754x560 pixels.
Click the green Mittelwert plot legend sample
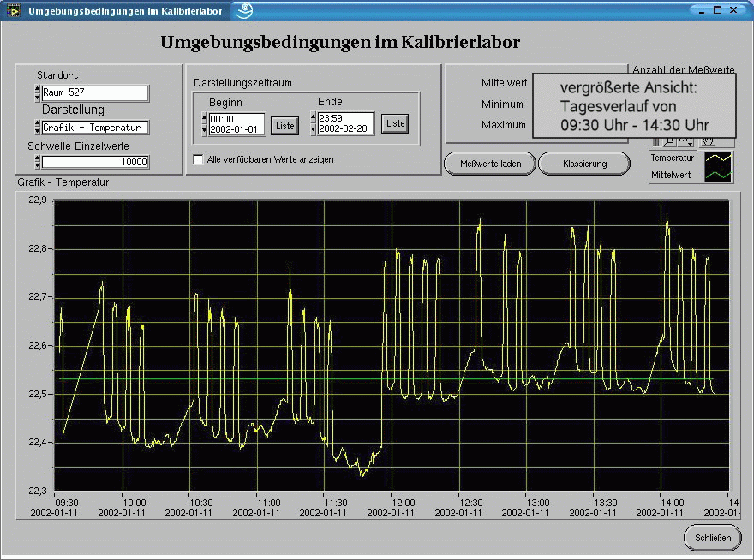(x=718, y=175)
